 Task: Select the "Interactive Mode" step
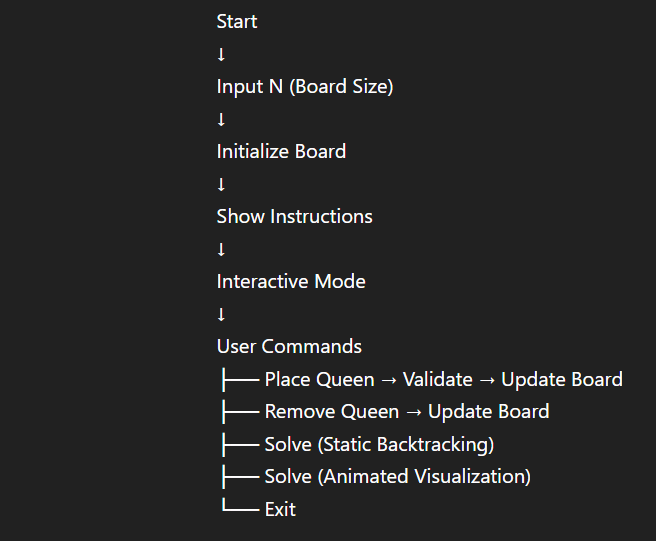(291, 281)
